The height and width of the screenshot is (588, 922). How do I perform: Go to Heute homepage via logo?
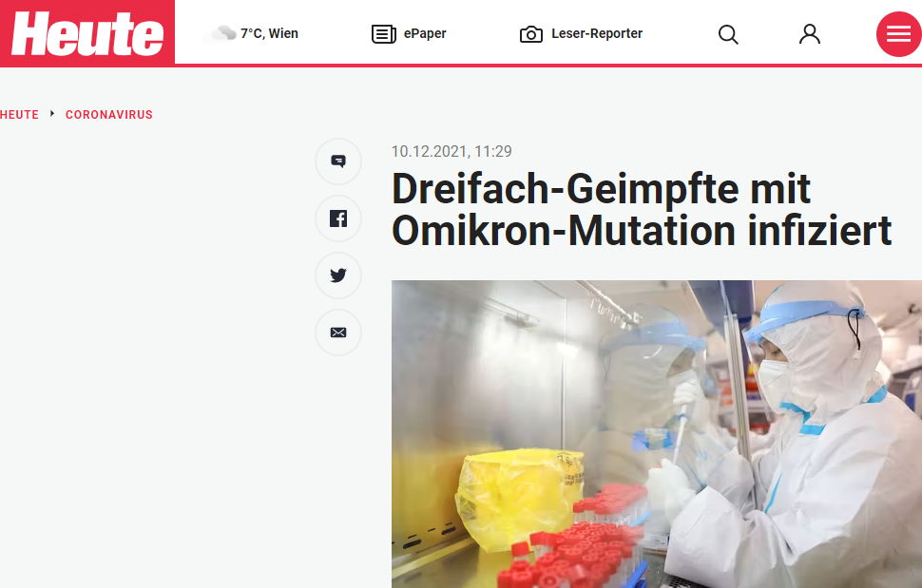pos(87,33)
